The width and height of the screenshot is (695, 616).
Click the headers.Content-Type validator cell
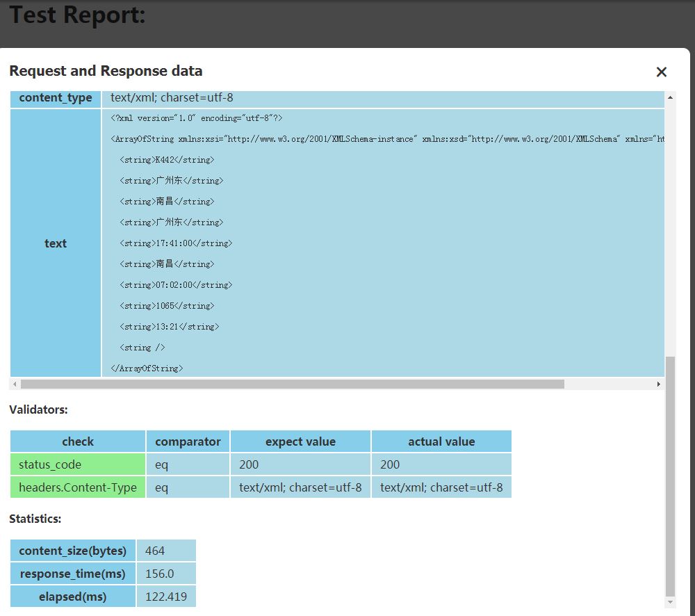77,487
